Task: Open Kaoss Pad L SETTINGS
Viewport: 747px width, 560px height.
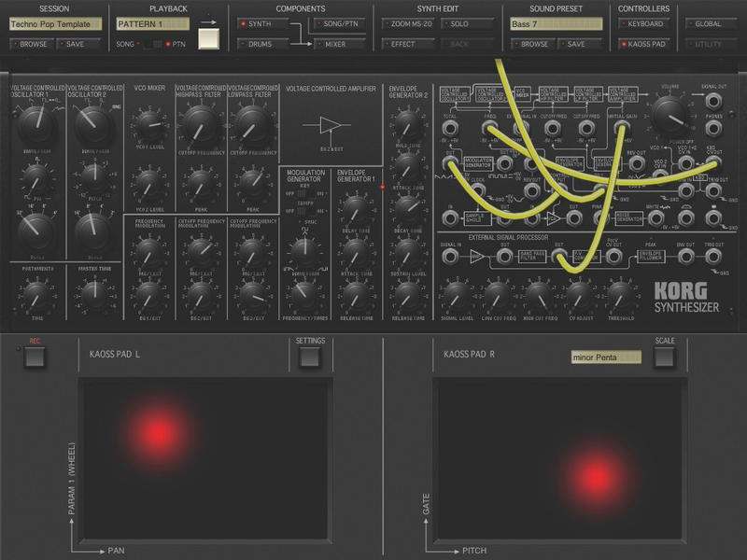Action: [310, 357]
